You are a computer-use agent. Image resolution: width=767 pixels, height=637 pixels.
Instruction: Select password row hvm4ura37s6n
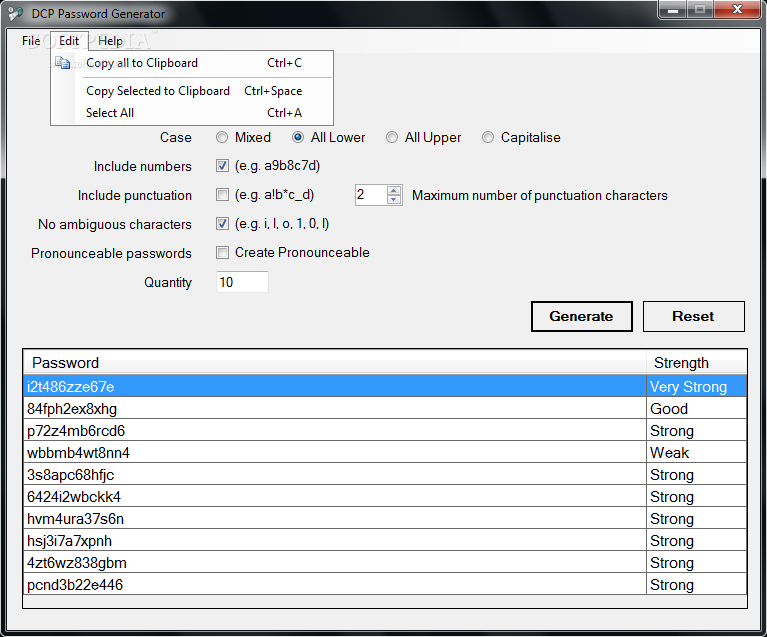(x=335, y=519)
